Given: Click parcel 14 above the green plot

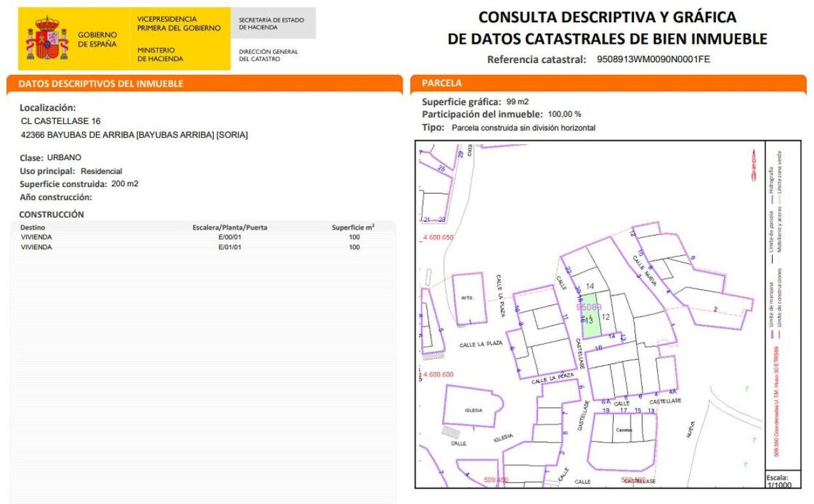Looking at the screenshot, I should tap(590, 286).
